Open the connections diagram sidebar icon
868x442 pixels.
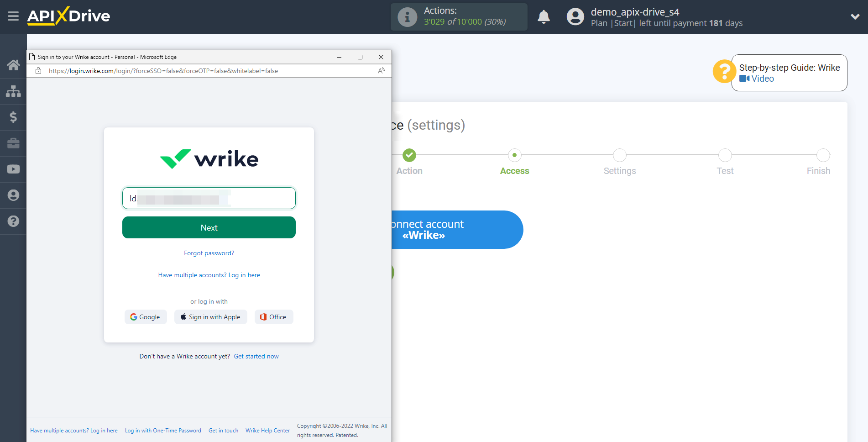click(13, 91)
